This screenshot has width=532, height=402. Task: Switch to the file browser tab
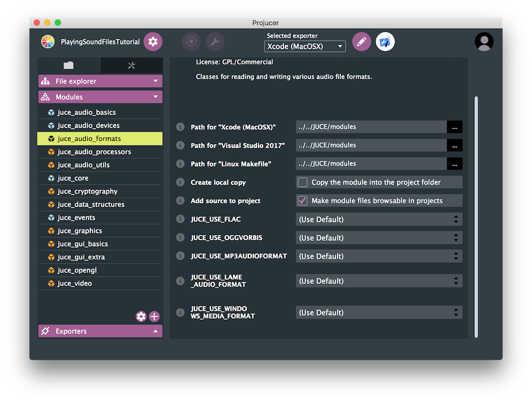coord(69,66)
